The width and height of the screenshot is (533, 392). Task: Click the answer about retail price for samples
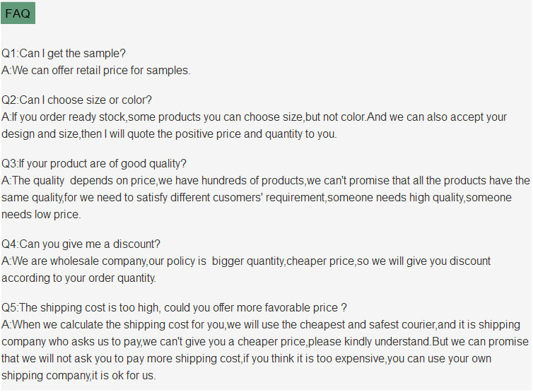(x=96, y=70)
